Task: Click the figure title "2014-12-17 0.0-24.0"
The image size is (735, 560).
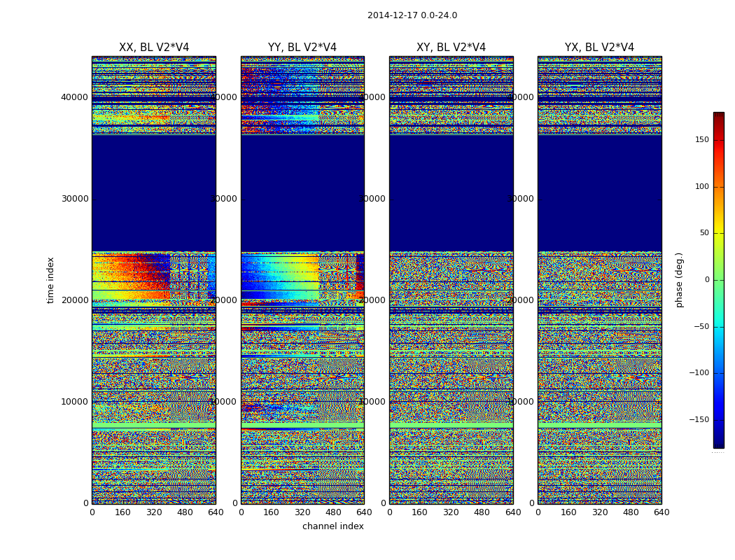Action: tap(412, 15)
